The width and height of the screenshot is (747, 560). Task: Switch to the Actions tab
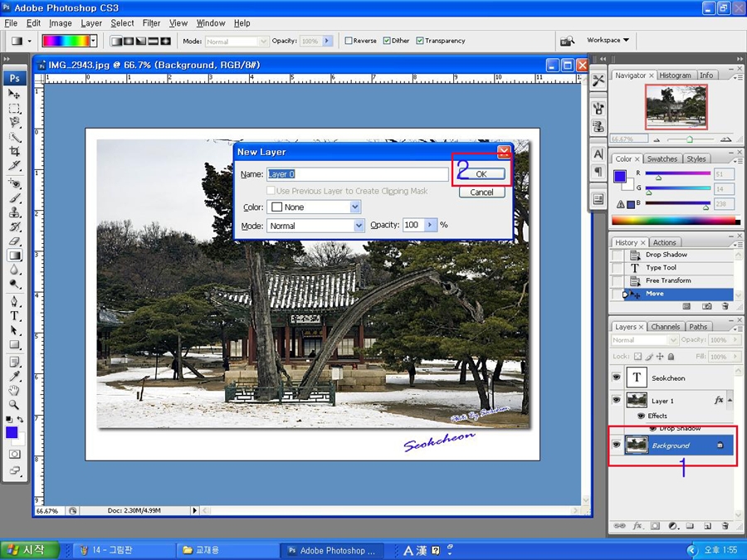pyautogui.click(x=664, y=242)
